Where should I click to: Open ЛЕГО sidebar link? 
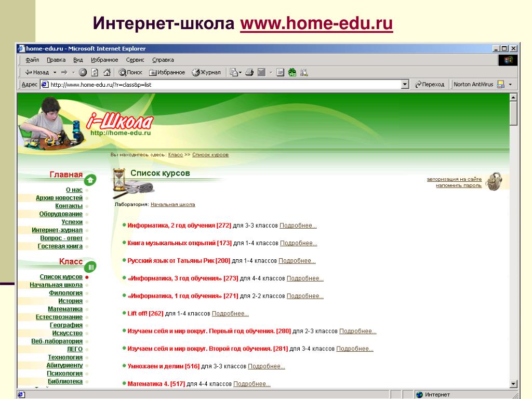click(x=75, y=349)
